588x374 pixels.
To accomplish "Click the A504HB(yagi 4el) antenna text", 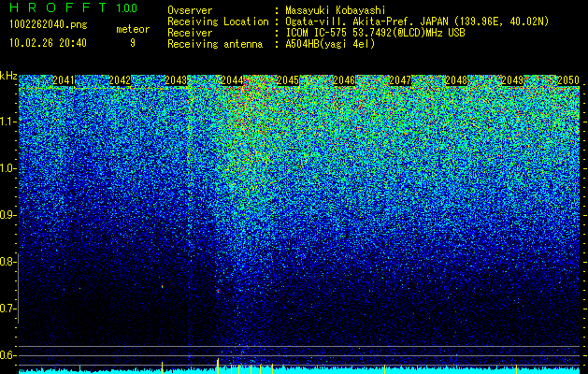I will (330, 44).
